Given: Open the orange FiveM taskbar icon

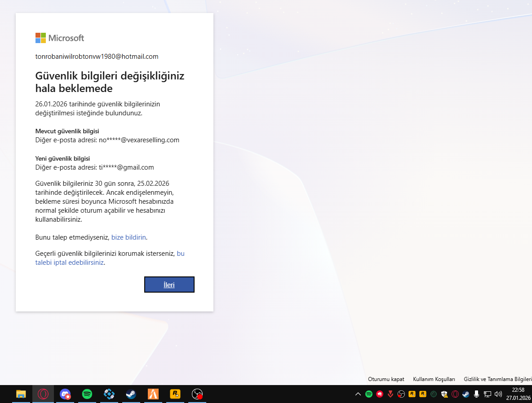Looking at the screenshot, I should pyautogui.click(x=153, y=394).
